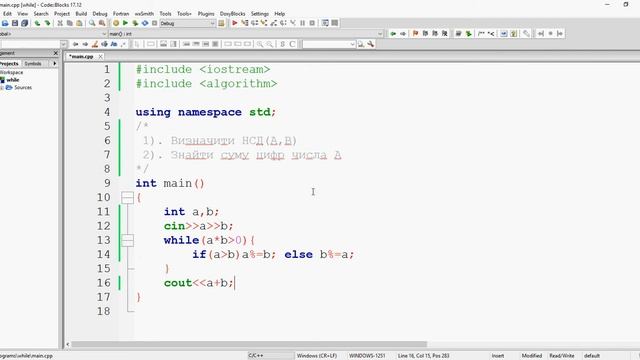
Task: Click the Save all files icon
Action: point(24,23)
